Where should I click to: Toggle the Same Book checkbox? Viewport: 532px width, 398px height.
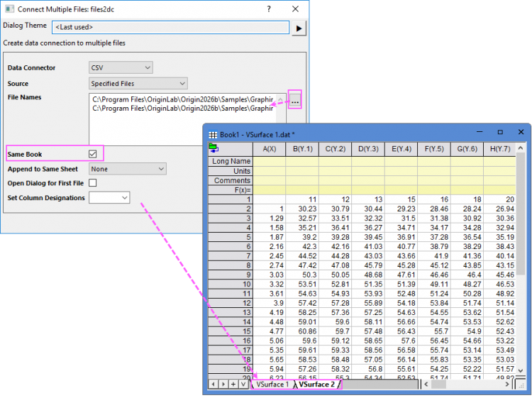pos(93,154)
